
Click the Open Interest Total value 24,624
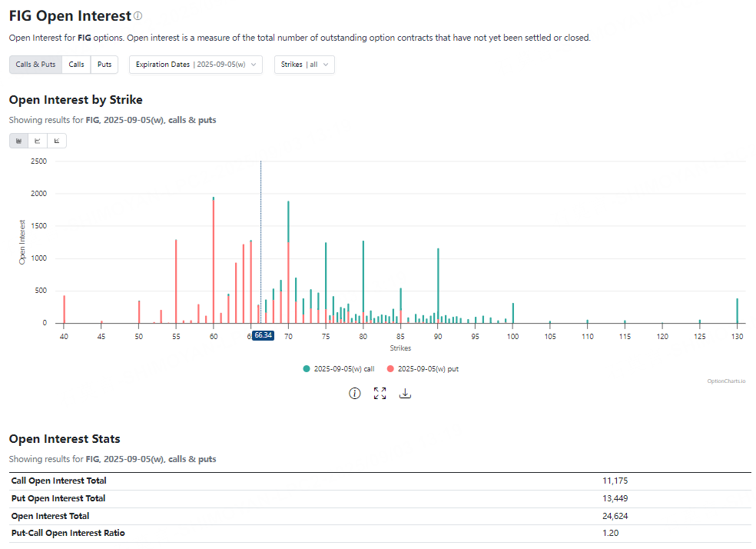coord(615,516)
